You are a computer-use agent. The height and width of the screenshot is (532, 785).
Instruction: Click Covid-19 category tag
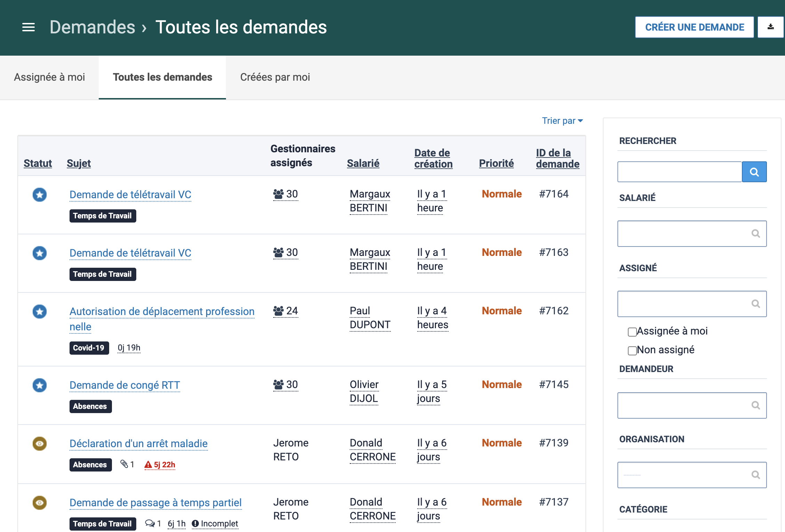click(x=89, y=348)
